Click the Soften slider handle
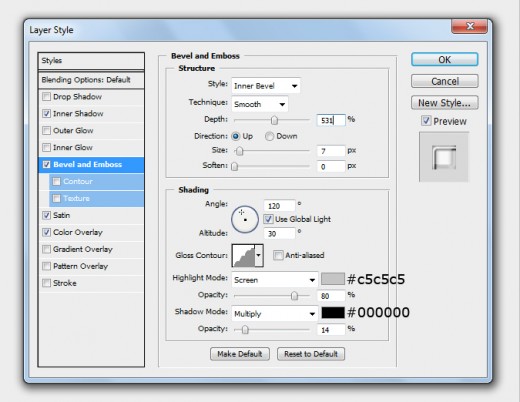Viewport: 520px width, 402px height. (x=235, y=166)
